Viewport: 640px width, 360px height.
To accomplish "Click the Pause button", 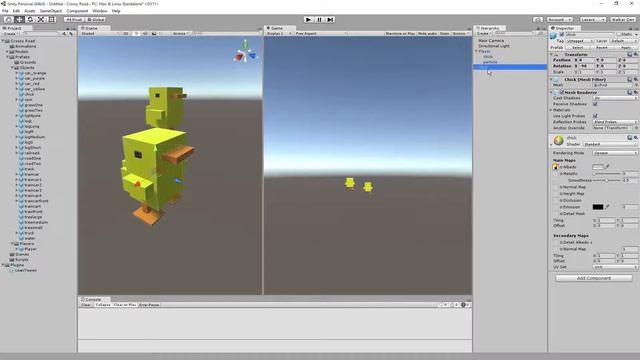I will 320,20.
